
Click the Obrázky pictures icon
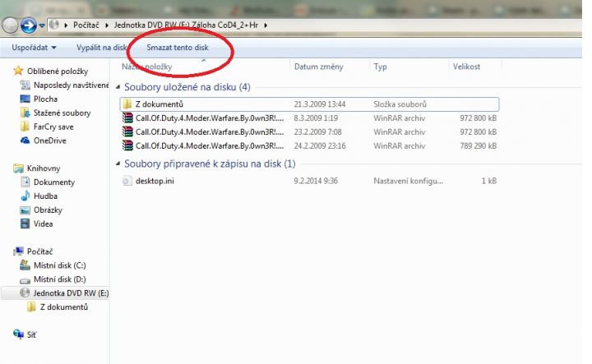(x=25, y=210)
